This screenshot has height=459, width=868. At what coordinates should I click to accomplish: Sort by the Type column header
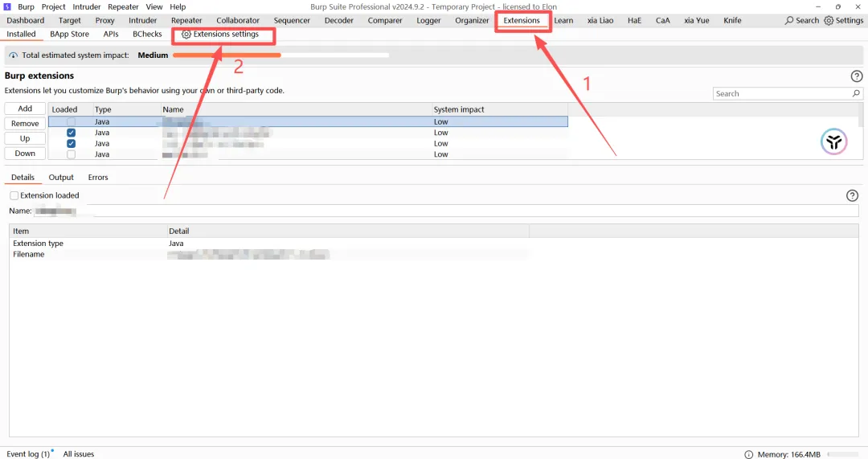click(x=127, y=109)
